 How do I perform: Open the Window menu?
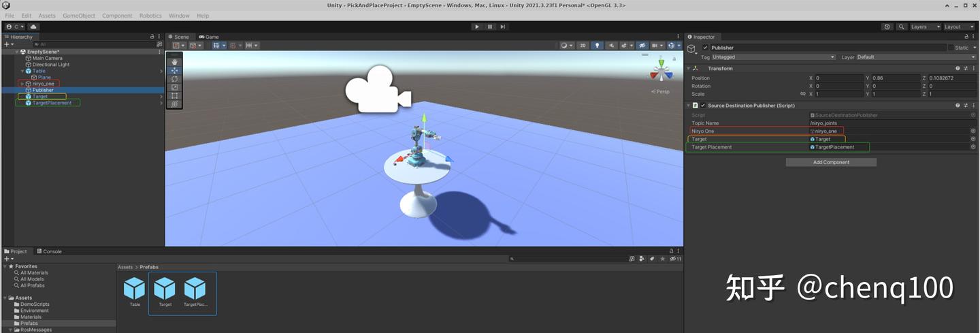[x=179, y=16]
